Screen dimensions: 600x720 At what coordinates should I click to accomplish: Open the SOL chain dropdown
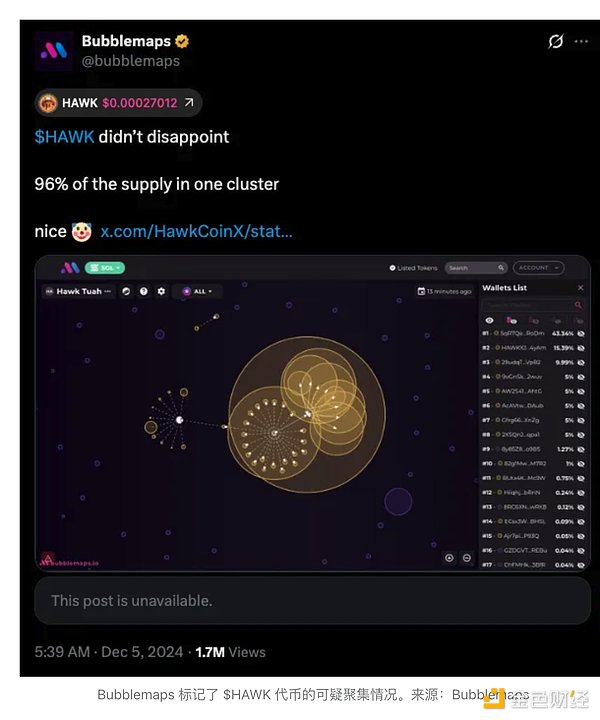tap(104, 268)
